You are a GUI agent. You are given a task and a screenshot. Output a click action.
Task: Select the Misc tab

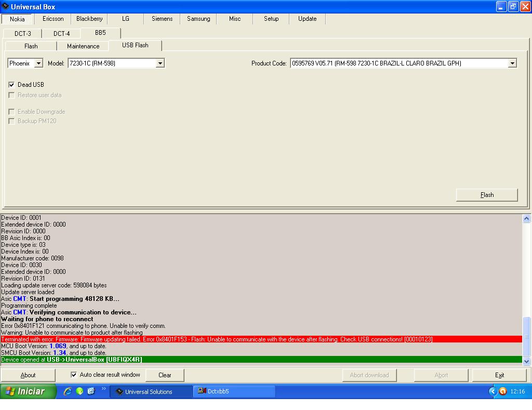point(235,19)
